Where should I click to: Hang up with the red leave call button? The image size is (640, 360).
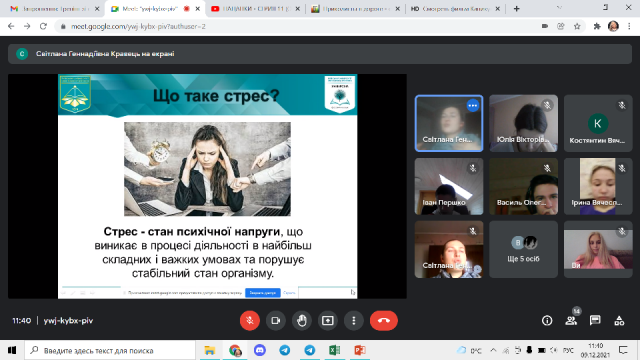pyautogui.click(x=384, y=321)
